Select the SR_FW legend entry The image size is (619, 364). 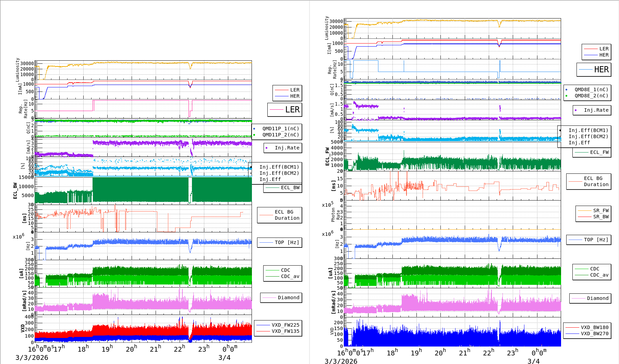[600, 210]
